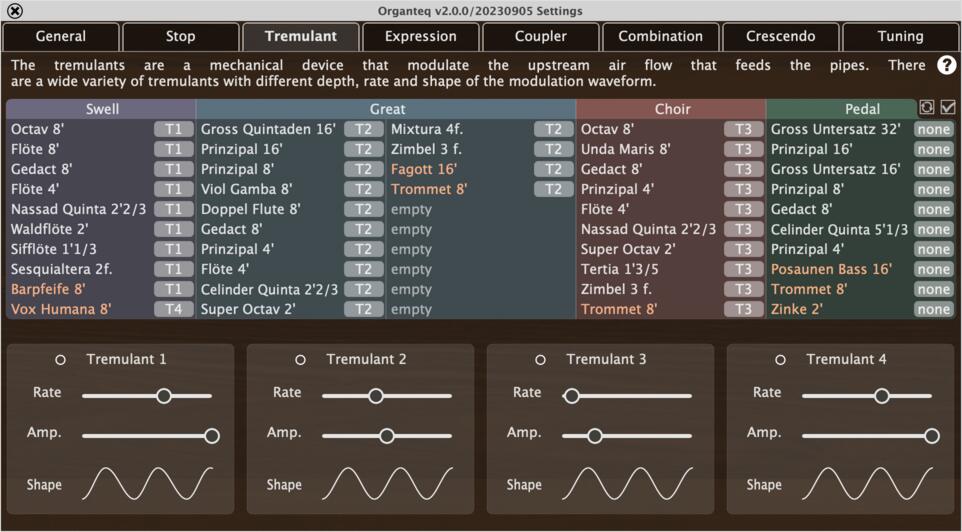962x532 pixels.
Task: Open T4 dropdown for Vox Humana 8'
Action: pyautogui.click(x=174, y=309)
